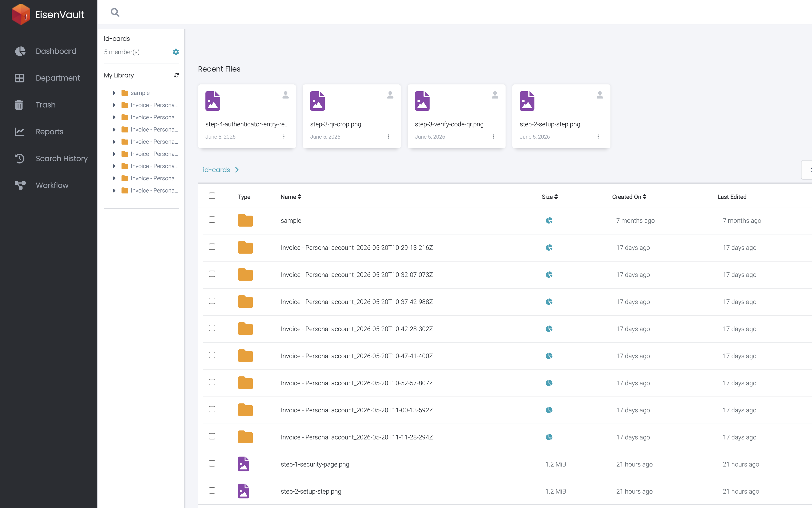812x508 pixels.
Task: Open more options for step-3-verify-code-qr.png card
Action: pyautogui.click(x=493, y=137)
